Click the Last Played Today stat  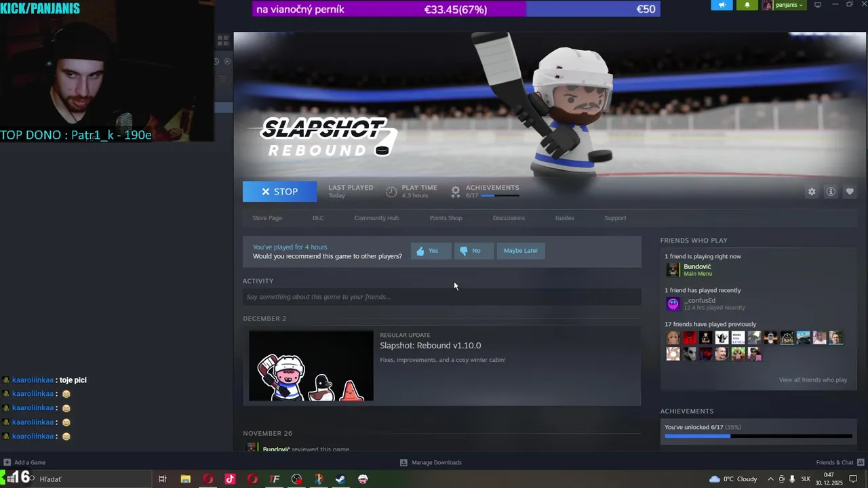click(x=351, y=191)
